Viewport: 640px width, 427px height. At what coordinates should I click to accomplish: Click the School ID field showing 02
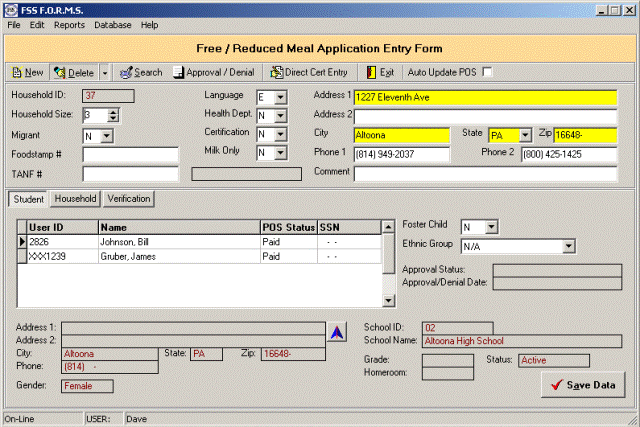(458, 328)
